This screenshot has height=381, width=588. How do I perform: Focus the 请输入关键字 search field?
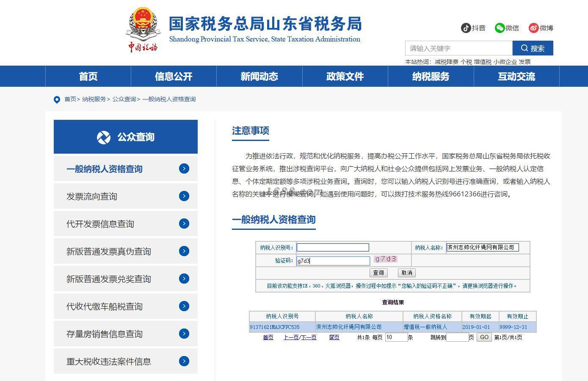(459, 48)
